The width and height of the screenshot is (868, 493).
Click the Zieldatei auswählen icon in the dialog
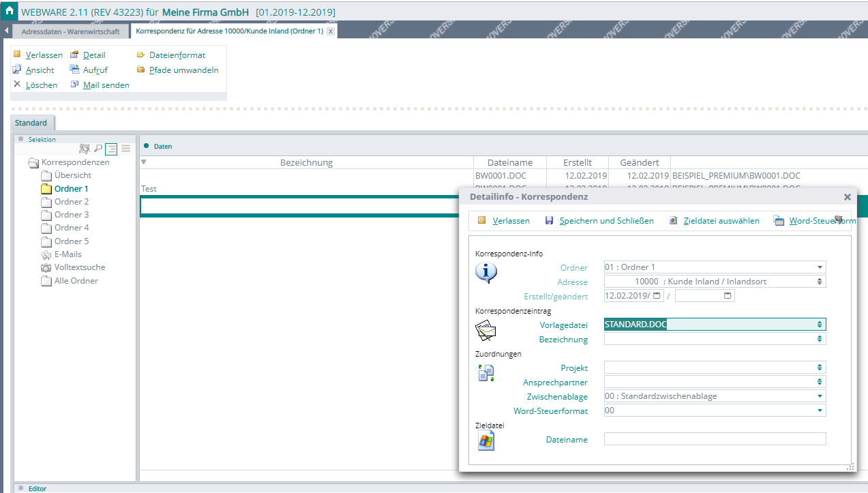coord(674,220)
